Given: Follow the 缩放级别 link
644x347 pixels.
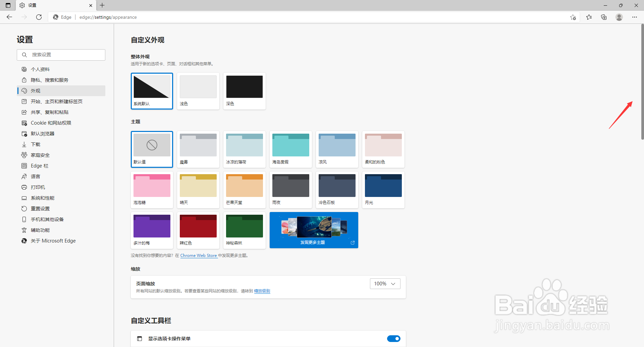Looking at the screenshot, I should pyautogui.click(x=262, y=291).
